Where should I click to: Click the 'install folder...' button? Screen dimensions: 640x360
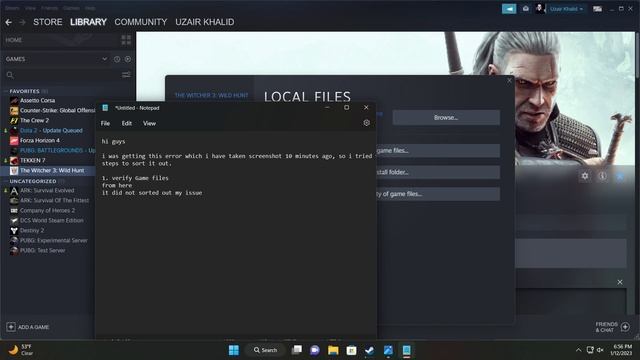click(x=438, y=172)
